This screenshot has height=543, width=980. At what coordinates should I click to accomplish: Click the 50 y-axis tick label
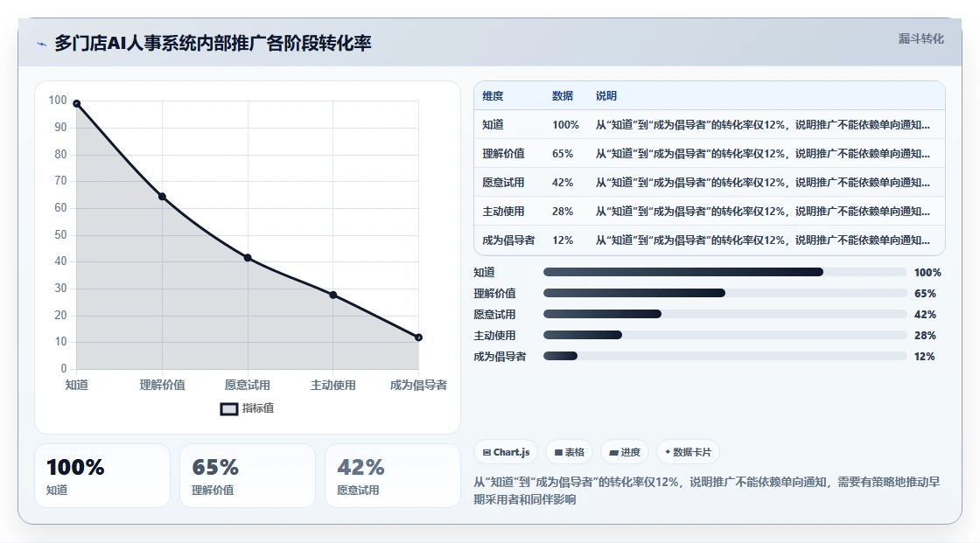(x=60, y=235)
